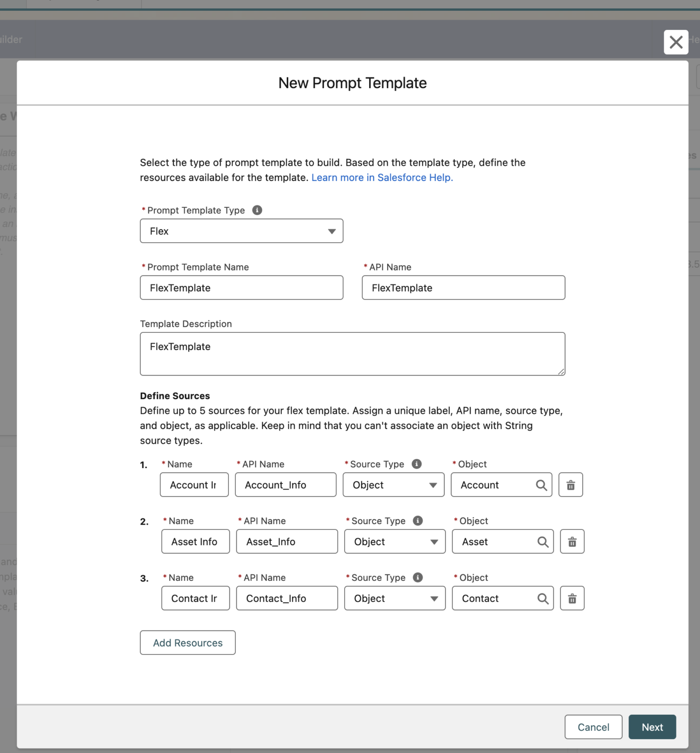Open Learn more in Salesforce Help

382,177
